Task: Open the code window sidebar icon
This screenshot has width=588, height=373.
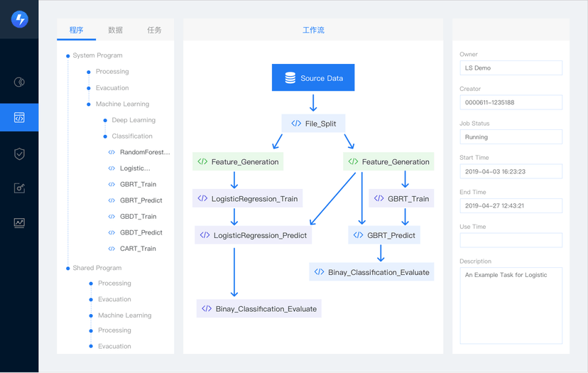Action: [x=19, y=117]
